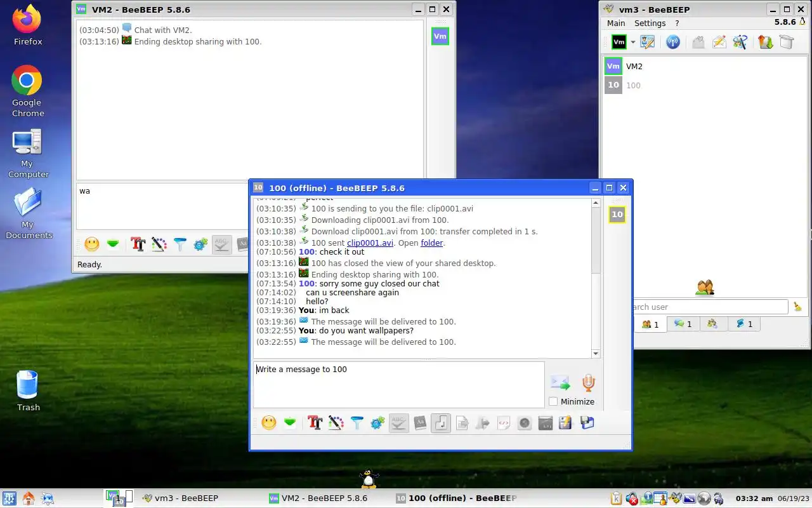Open the clip0001.avi link in the chat
The height and width of the screenshot is (508, 812).
coord(370,243)
